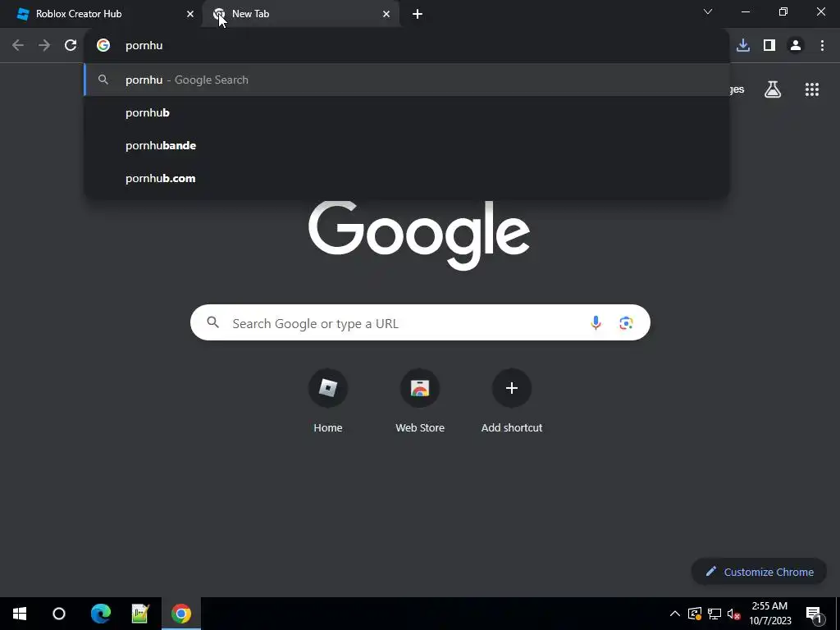Open the Windows Start menu
840x630 pixels.
coord(20,614)
